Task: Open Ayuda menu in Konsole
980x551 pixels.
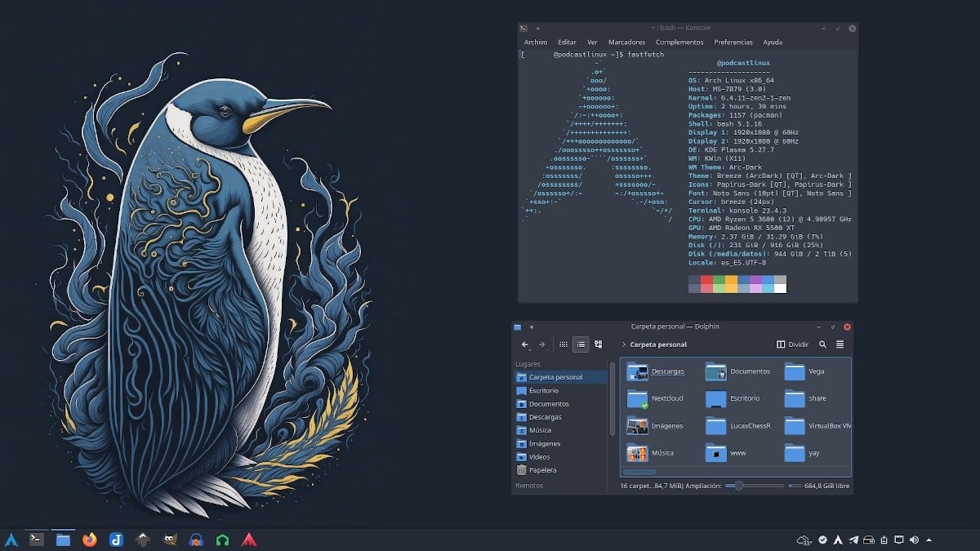Action: coord(773,42)
